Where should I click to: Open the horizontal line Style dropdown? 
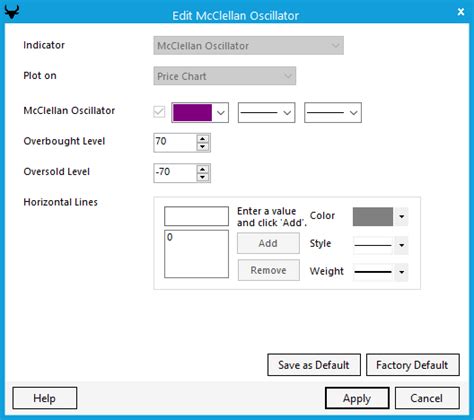coord(380,245)
